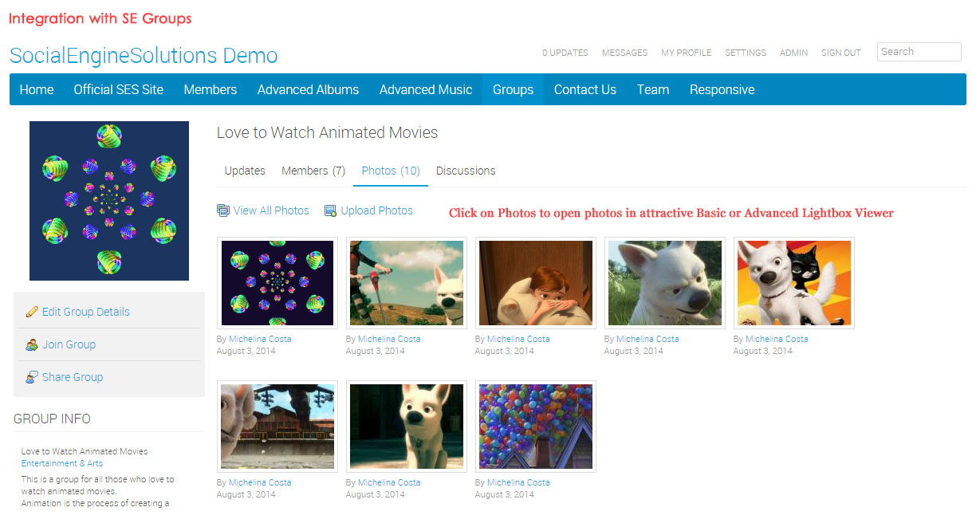Click the Share Group icon
The height and width of the screenshot is (527, 980).
(x=32, y=377)
